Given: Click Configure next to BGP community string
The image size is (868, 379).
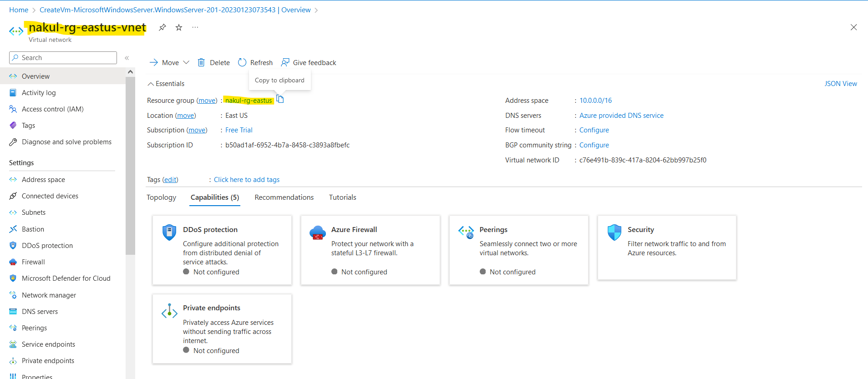Looking at the screenshot, I should point(594,145).
